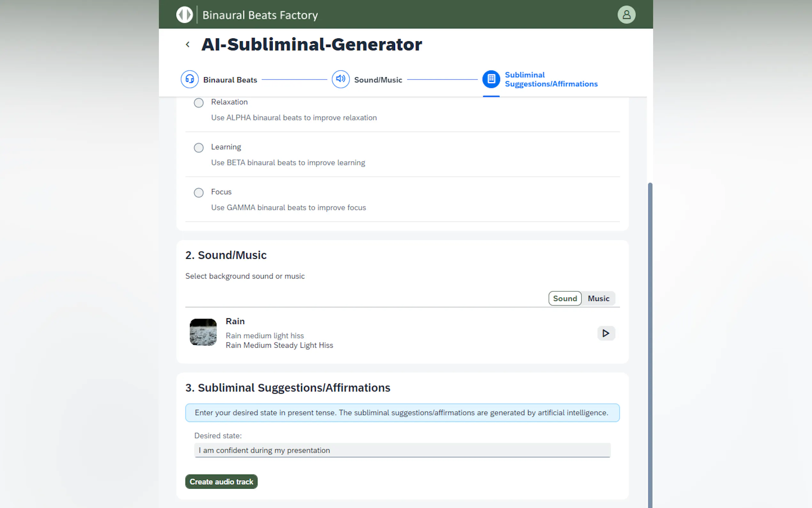812x508 pixels.
Task: Open the Sound/Music step label
Action: (378, 80)
